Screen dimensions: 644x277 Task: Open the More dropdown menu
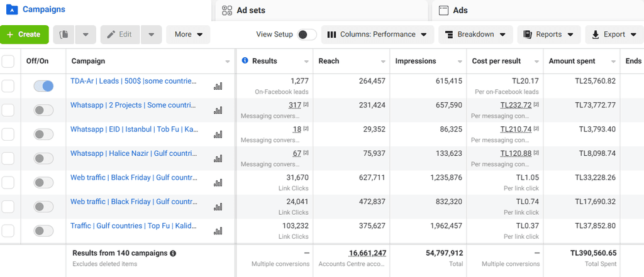(x=188, y=35)
